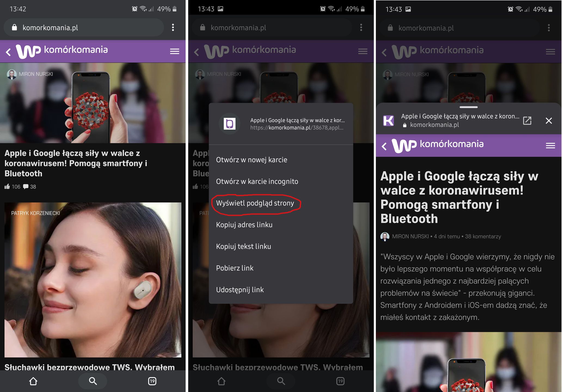The height and width of the screenshot is (392, 562).
Task: Tap likes count 106 thumbs-up in left screenshot
Action: pyautogui.click(x=13, y=186)
